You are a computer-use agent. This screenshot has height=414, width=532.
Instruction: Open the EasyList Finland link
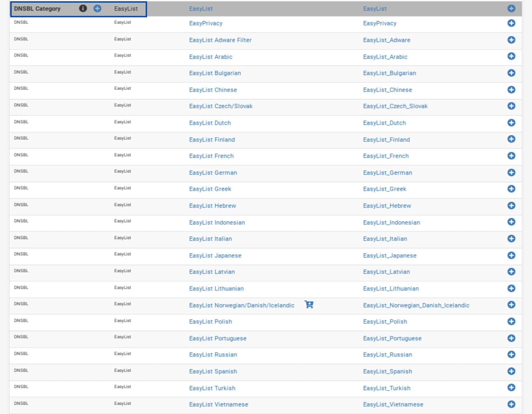(212, 139)
